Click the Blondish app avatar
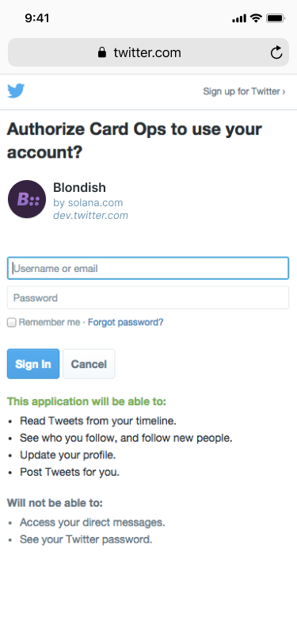 27,199
